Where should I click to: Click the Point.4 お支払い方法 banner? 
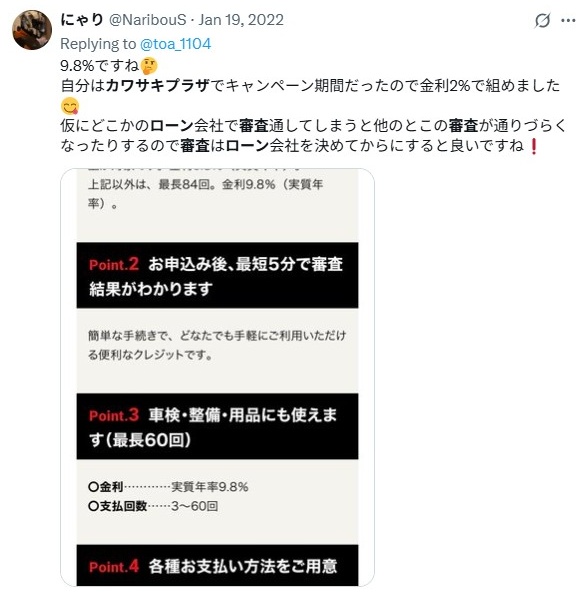217,566
